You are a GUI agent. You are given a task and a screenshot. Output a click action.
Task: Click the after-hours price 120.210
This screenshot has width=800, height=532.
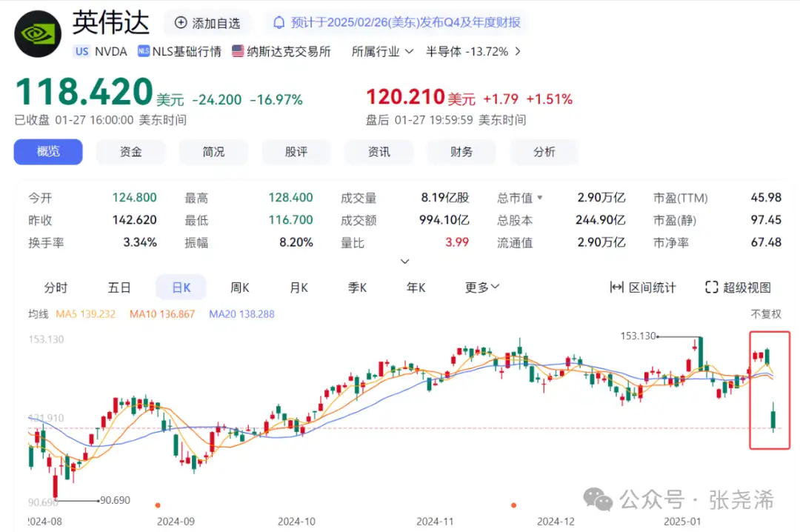(406, 97)
